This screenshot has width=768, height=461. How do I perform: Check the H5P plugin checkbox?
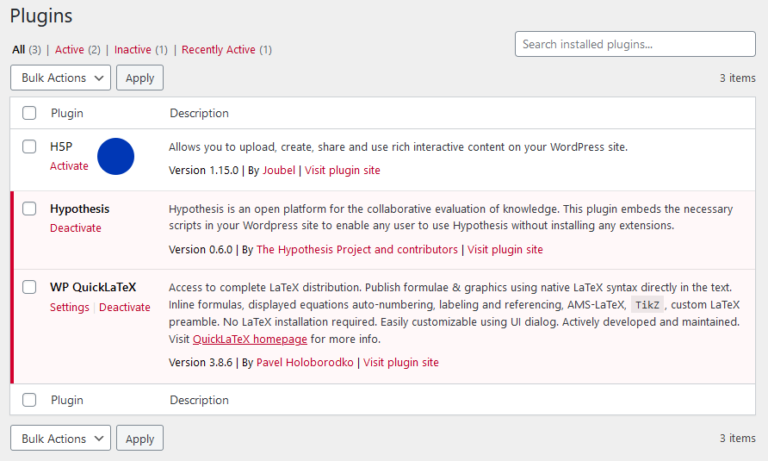29,147
